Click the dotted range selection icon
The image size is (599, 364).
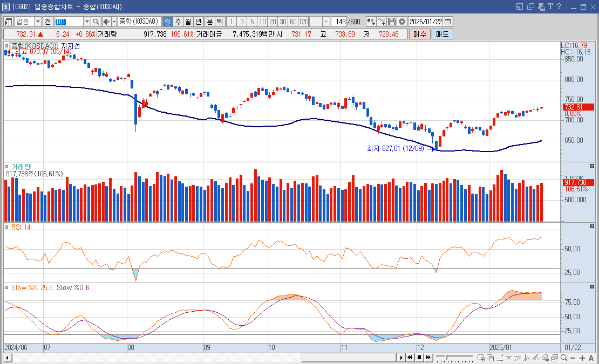click(499, 358)
